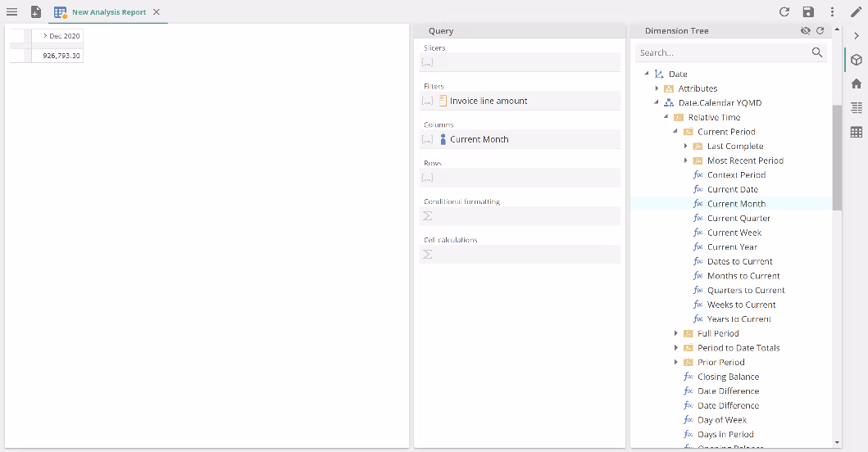Click the dimension Search input field
Viewport: 868px width, 452px height.
tap(722, 52)
